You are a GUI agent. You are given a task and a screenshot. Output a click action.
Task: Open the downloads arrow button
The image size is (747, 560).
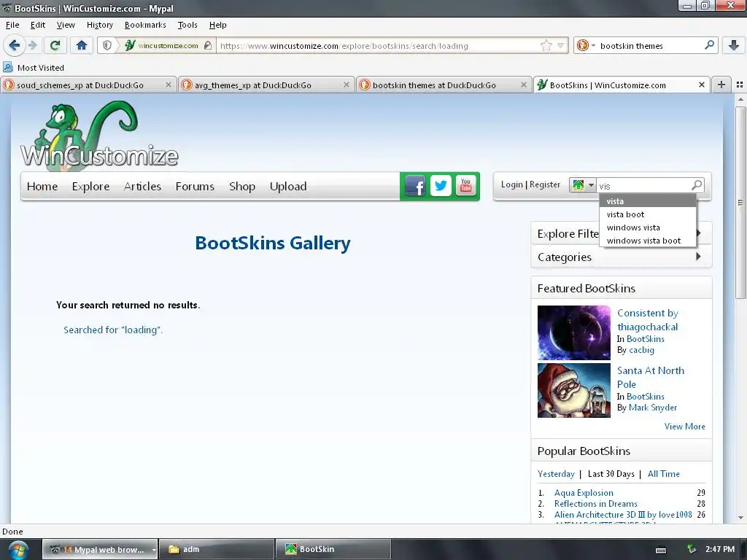(734, 46)
